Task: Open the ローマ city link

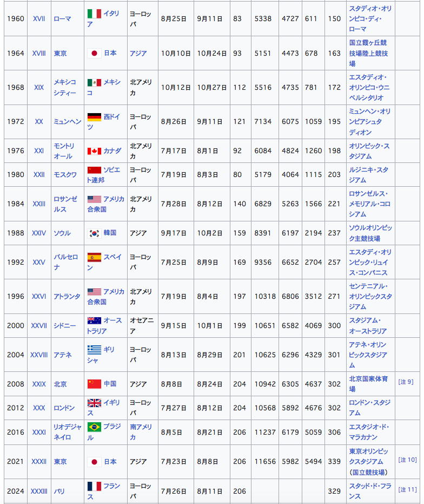Action: [62, 18]
